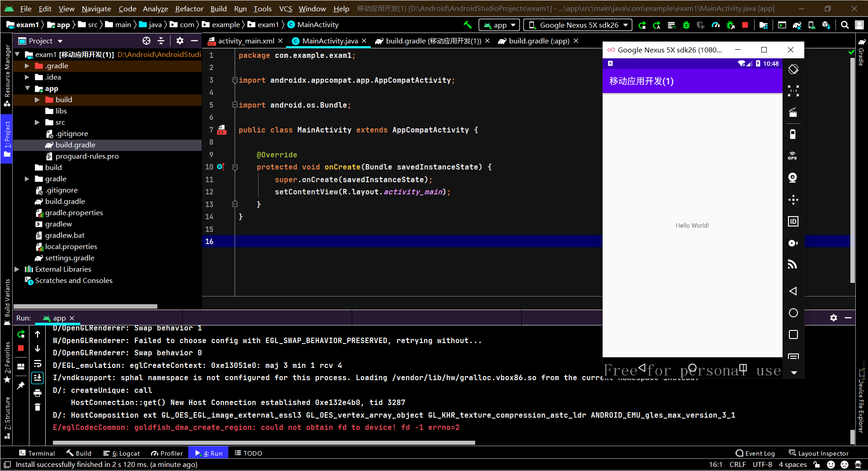
Task: Toggle the 7: Structure side panel
Action: pos(7,417)
